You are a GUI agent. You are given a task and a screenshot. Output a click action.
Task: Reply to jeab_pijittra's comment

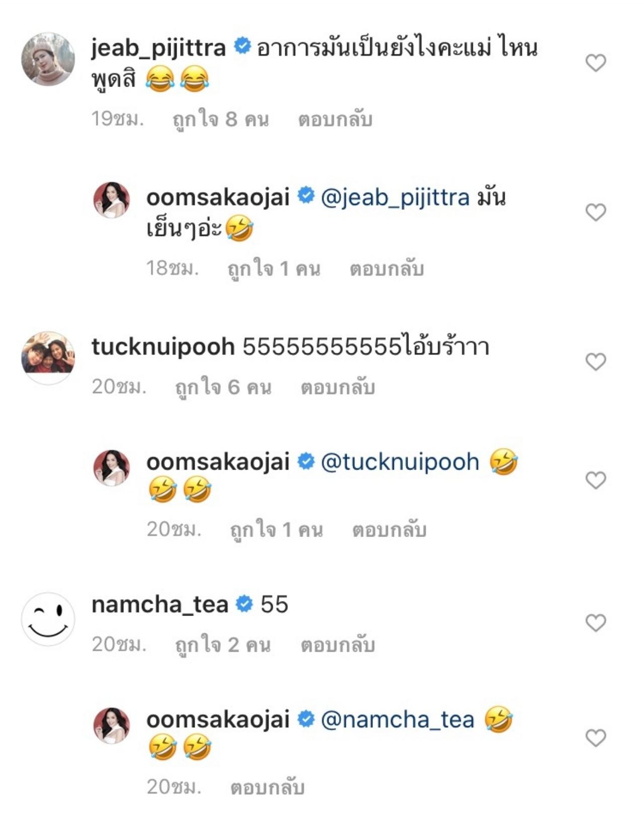coord(335,120)
